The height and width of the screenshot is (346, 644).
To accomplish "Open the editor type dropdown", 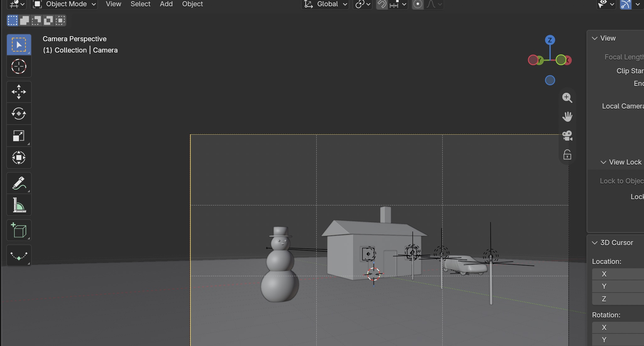I will tap(17, 4).
